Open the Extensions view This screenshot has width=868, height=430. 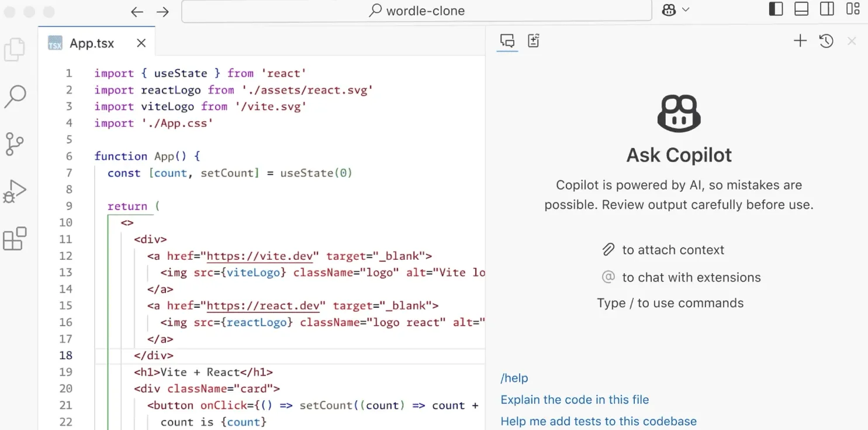point(15,239)
